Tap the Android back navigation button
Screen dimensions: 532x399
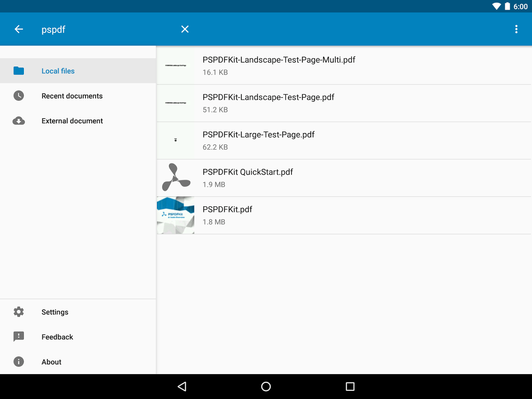point(182,387)
